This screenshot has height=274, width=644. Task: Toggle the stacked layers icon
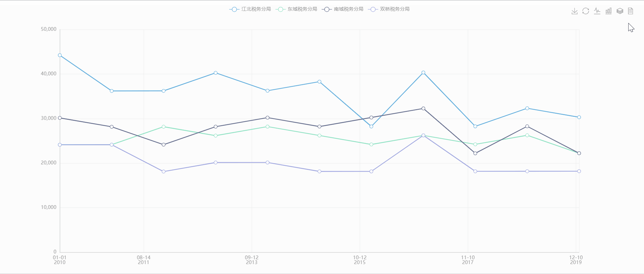pyautogui.click(x=620, y=11)
